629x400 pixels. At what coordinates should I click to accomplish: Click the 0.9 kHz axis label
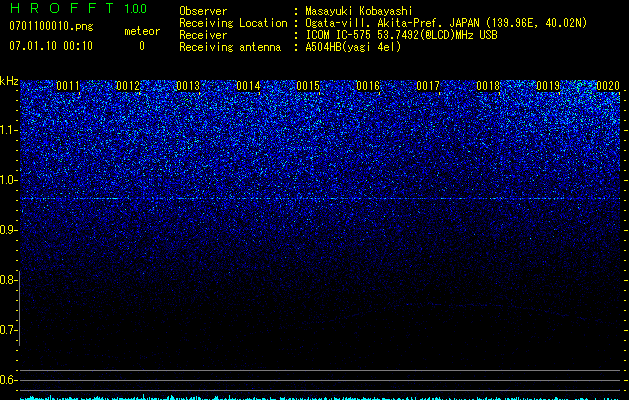click(8, 230)
